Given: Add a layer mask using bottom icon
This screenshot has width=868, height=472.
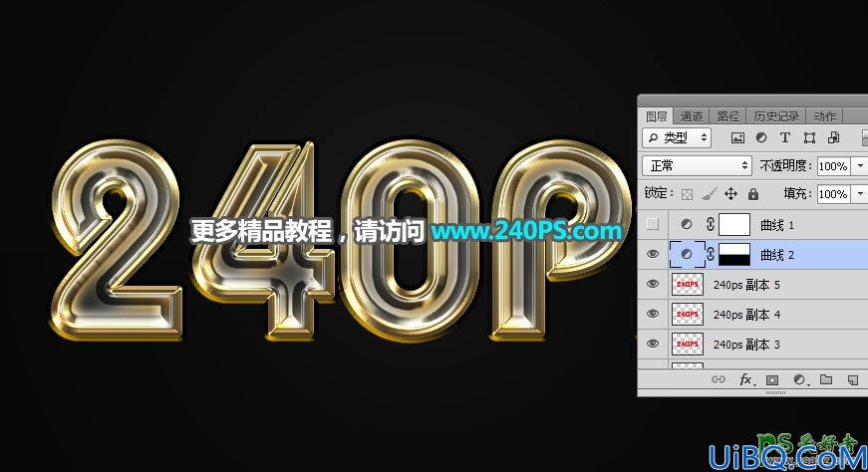Looking at the screenshot, I should 771,379.
